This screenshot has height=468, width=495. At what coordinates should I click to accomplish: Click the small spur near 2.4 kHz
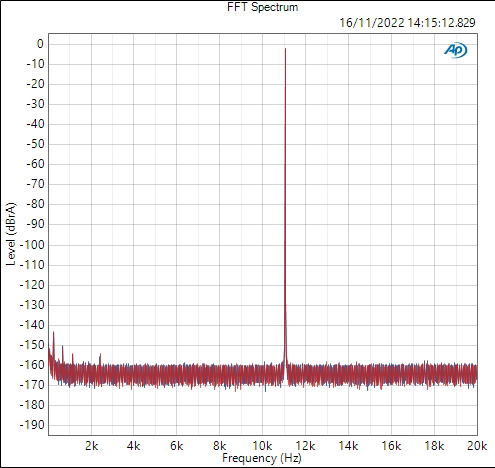[x=100, y=355]
